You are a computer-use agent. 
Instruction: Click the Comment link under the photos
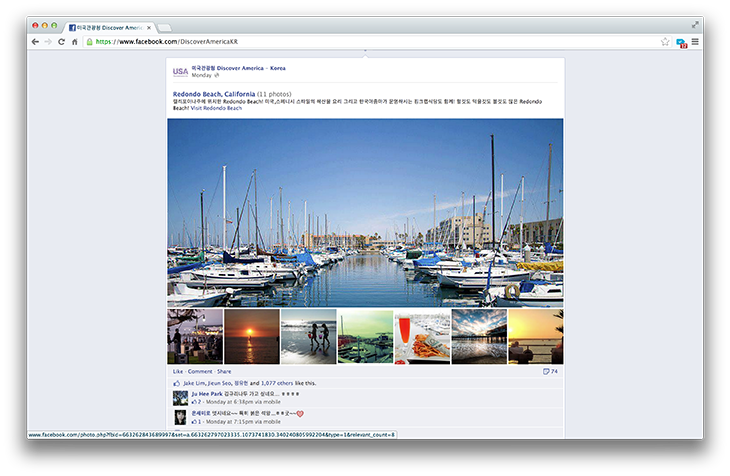200,371
